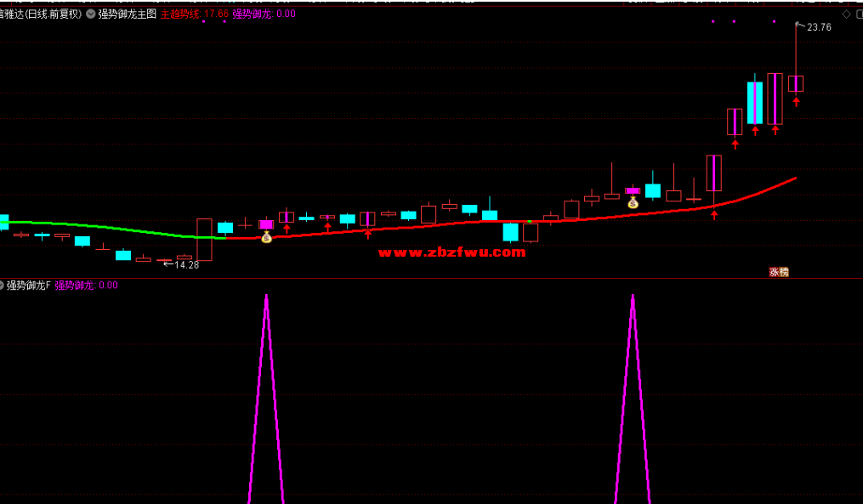Click the 主趋势线: 17.66 readout
Screen dimensions: 863x504
coord(195,14)
